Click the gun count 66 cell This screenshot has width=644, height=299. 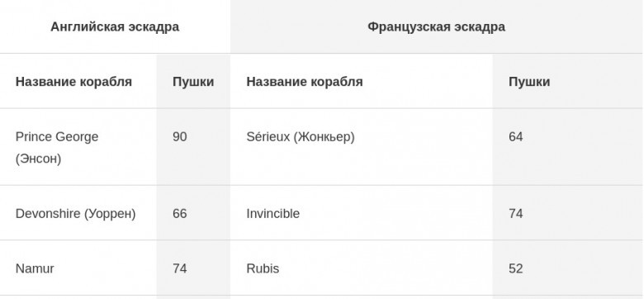point(193,213)
